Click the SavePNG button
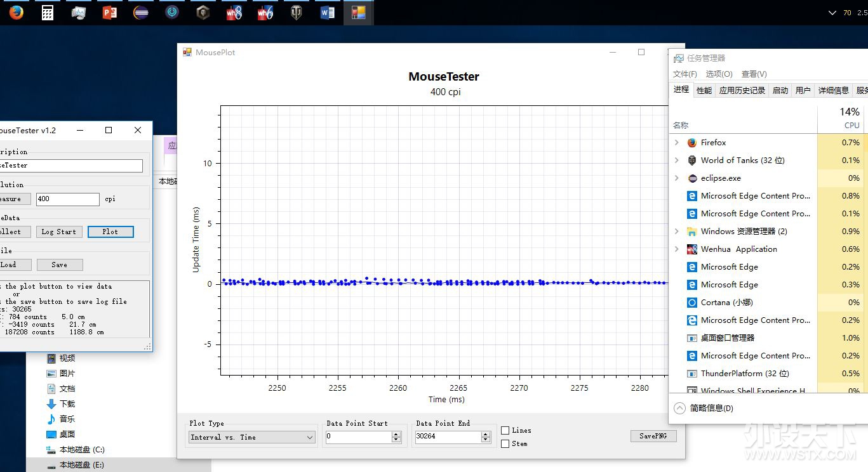Image resolution: width=868 pixels, height=472 pixels. 653,436
